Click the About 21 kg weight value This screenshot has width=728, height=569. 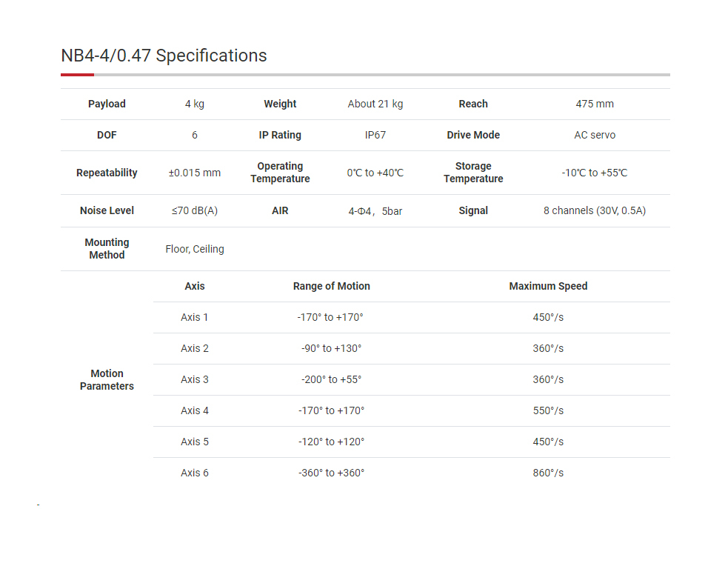pos(375,104)
